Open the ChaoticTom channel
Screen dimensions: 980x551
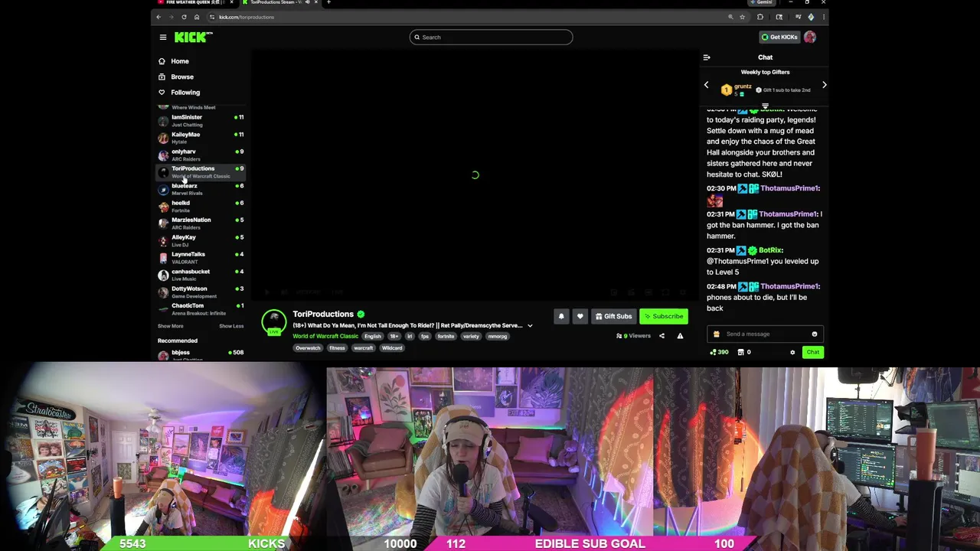(x=201, y=308)
